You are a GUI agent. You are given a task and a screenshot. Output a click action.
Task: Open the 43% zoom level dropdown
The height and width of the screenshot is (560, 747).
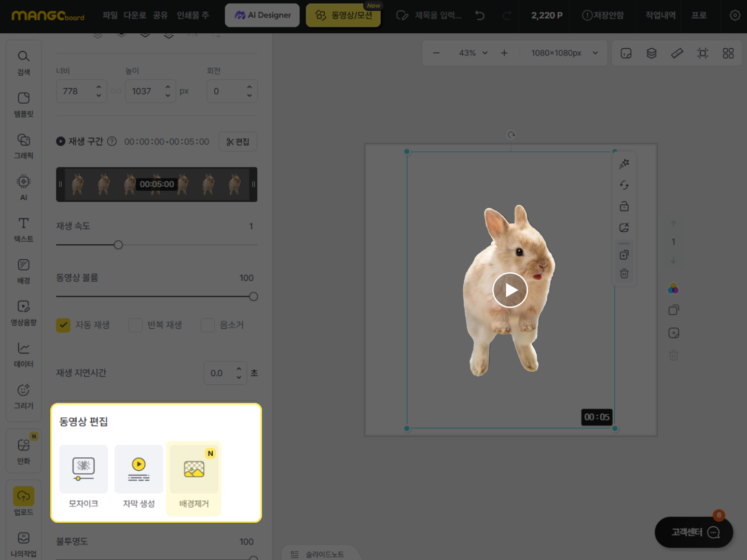pyautogui.click(x=474, y=53)
